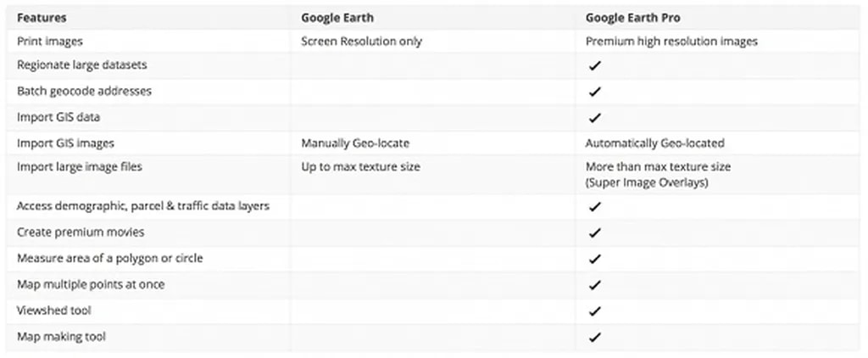Viewport: 868px width, 358px height.
Task: Click the Print images feature label
Action: 50,41
